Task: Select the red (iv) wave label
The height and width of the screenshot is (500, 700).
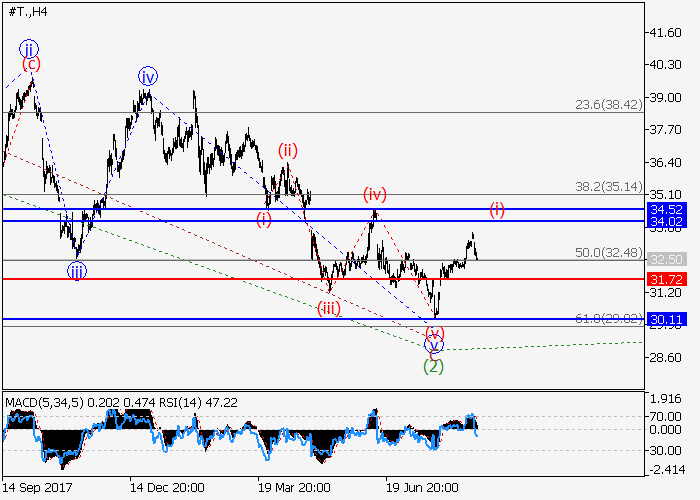Action: coord(374,193)
